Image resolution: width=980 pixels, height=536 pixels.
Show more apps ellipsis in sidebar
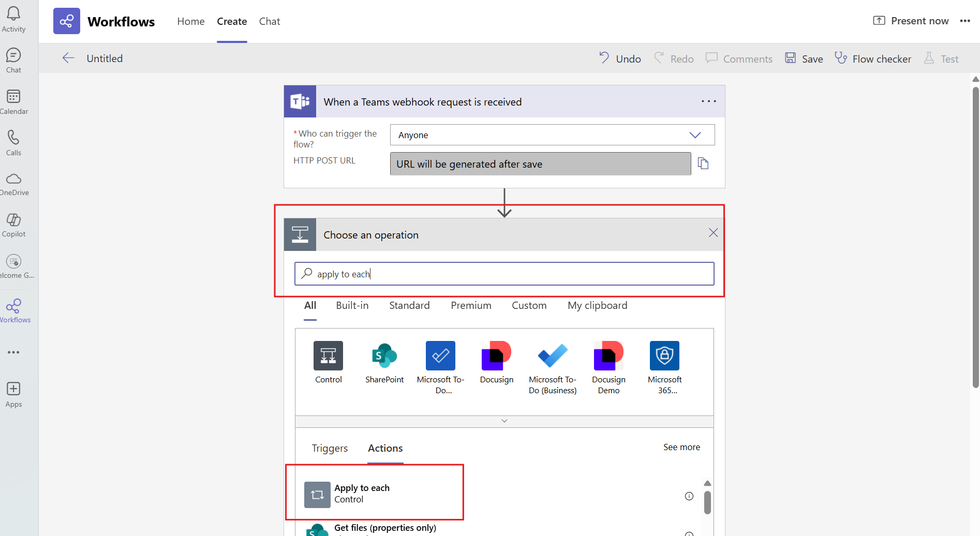point(13,352)
